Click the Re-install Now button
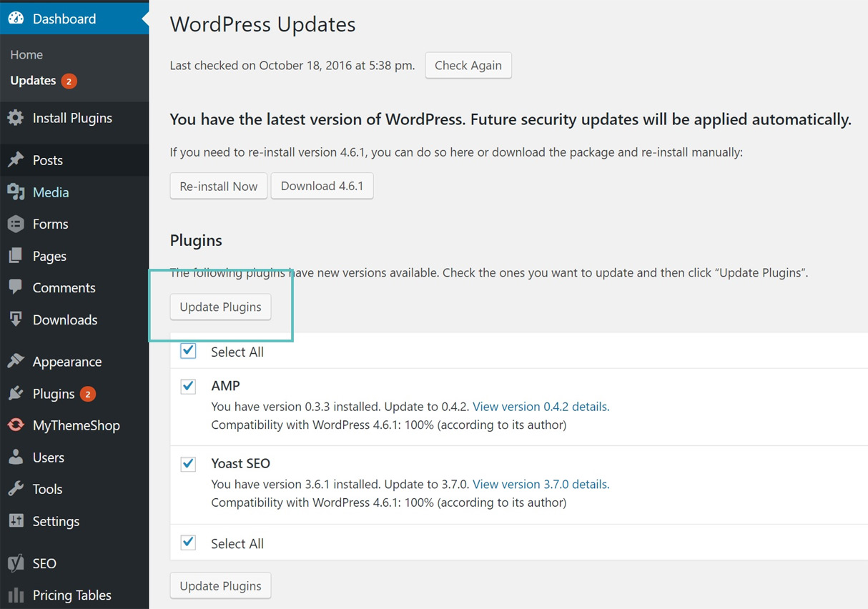The image size is (868, 609). [x=219, y=186]
